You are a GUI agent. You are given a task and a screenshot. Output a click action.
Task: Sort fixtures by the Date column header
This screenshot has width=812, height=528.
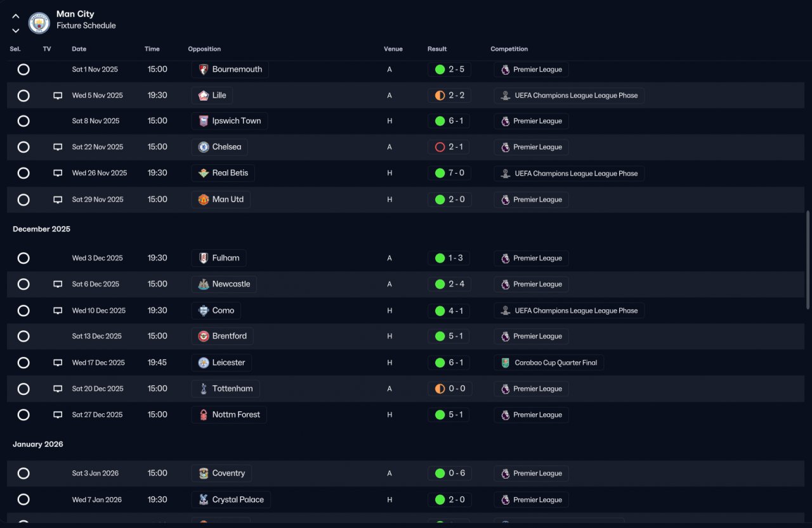click(x=79, y=49)
